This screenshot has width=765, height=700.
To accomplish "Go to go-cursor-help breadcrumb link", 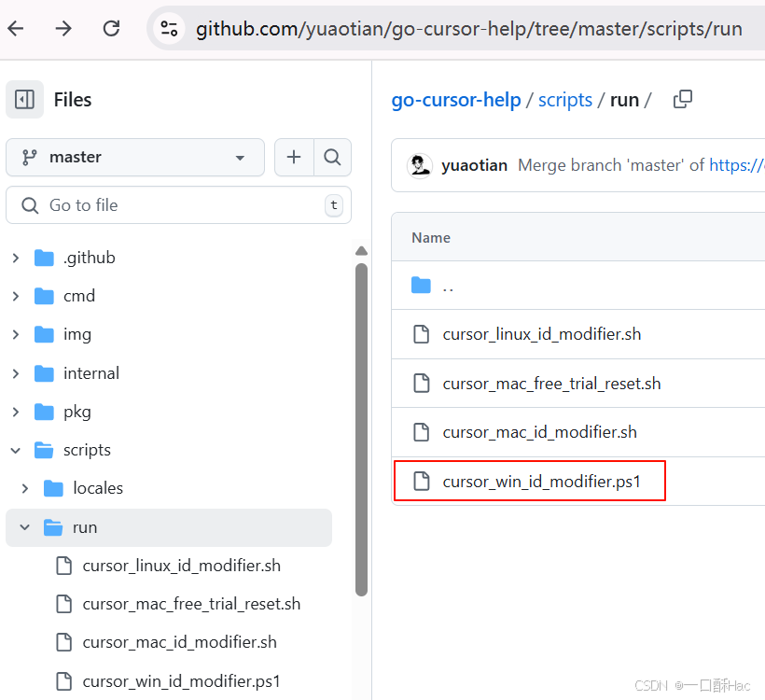I will 456,100.
